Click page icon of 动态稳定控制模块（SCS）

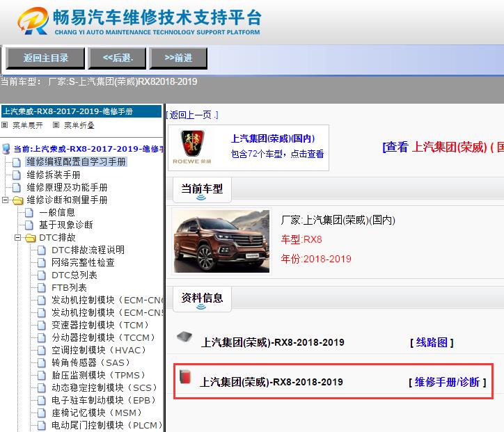coord(42,388)
